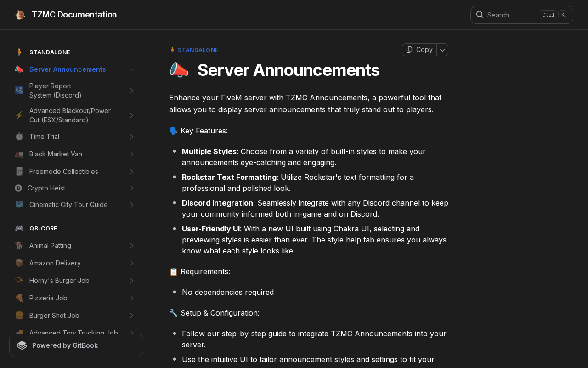Click the truck icon for Black Market Van
588x368 pixels.
click(19, 154)
